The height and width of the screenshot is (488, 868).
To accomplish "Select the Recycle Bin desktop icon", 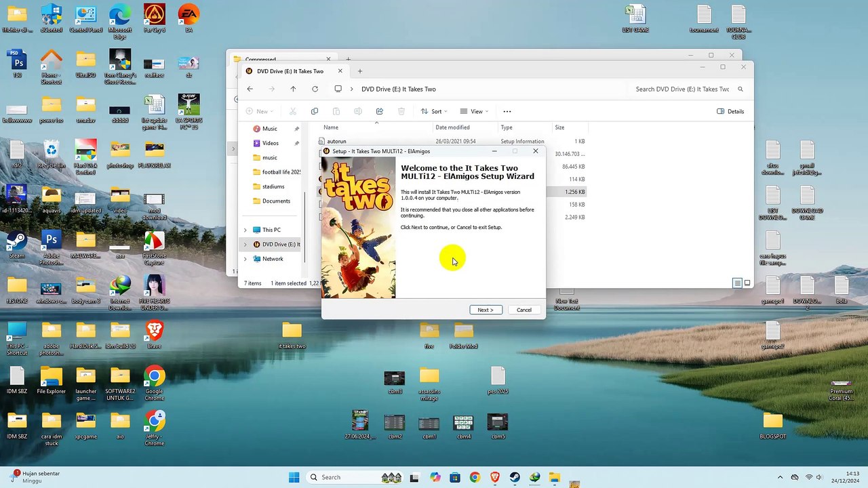I will (x=52, y=155).
